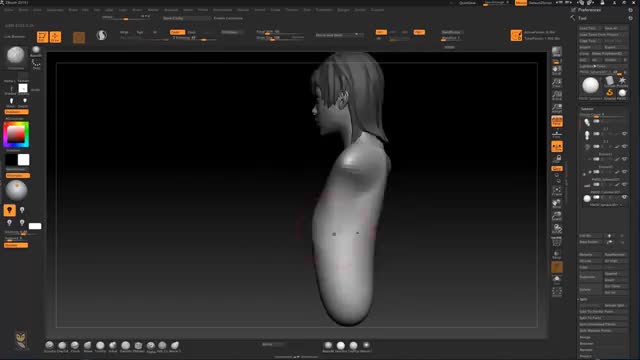640x360 pixels.
Task: Open the Alpha menu in menu bar
Action: coord(9,10)
